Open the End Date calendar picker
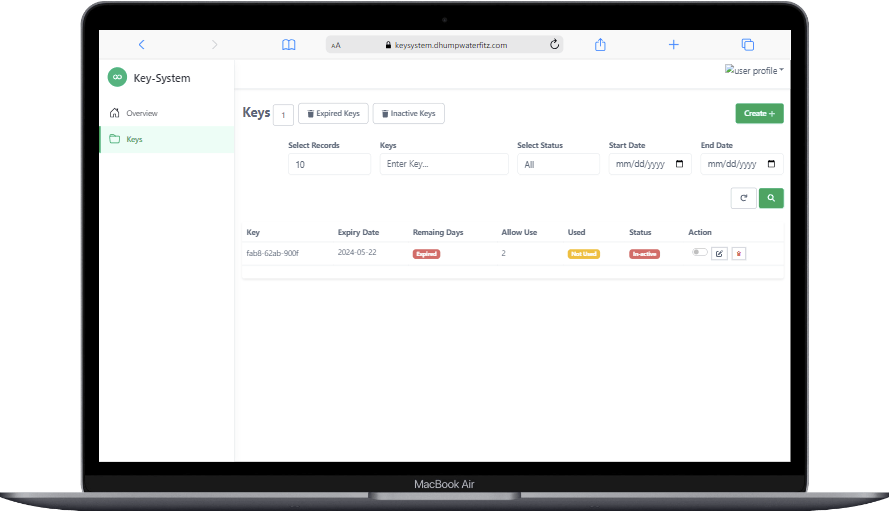The height and width of the screenshot is (511, 889). coord(771,164)
